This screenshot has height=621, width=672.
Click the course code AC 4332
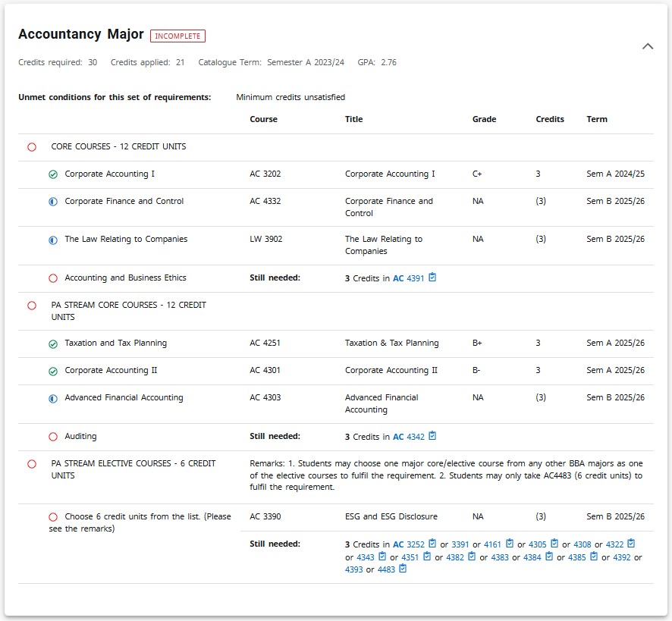[x=265, y=201]
